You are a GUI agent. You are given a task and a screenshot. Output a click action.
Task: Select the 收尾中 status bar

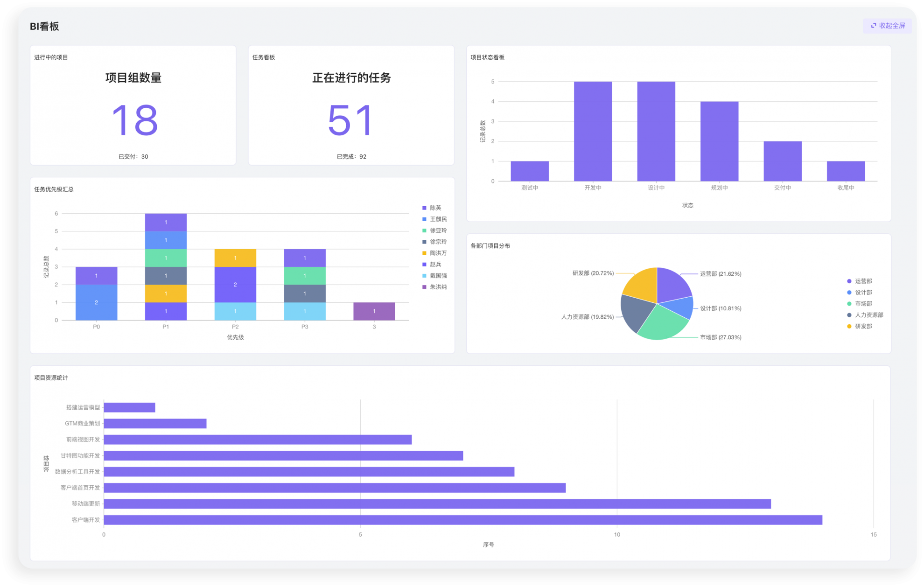click(846, 171)
